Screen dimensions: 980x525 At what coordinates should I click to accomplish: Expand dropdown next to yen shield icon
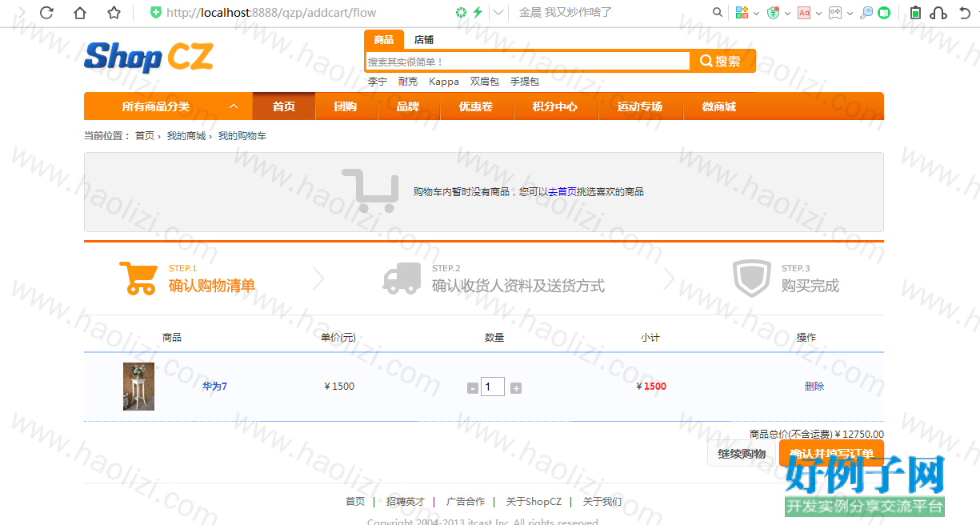click(x=787, y=13)
